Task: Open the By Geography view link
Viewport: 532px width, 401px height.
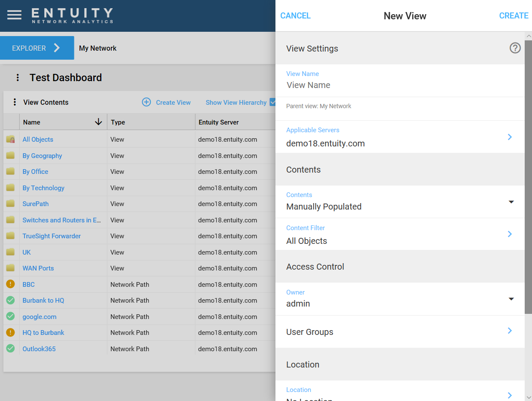Action: 42,155
